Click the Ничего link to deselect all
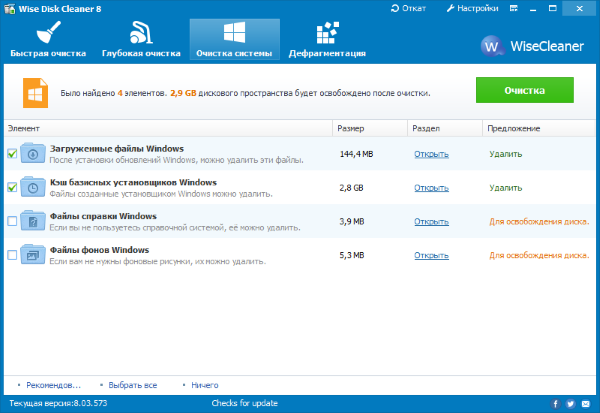This screenshot has height=413, width=600. tap(205, 385)
